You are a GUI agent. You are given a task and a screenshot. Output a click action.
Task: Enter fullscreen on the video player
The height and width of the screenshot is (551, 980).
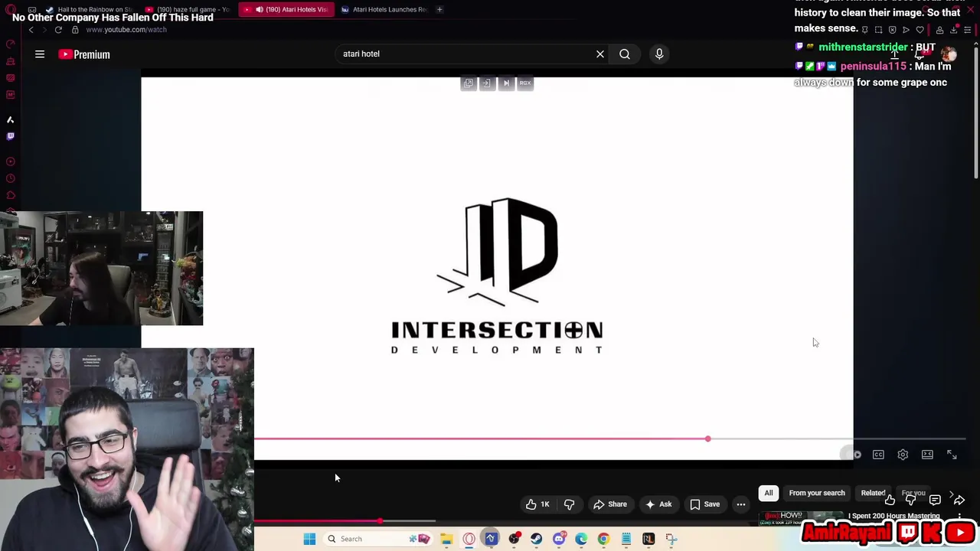pyautogui.click(x=952, y=455)
